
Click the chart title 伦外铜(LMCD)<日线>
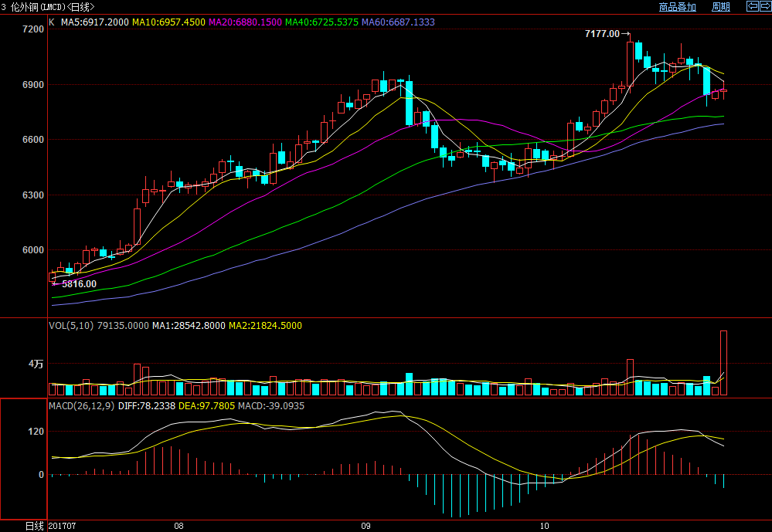(53, 7)
